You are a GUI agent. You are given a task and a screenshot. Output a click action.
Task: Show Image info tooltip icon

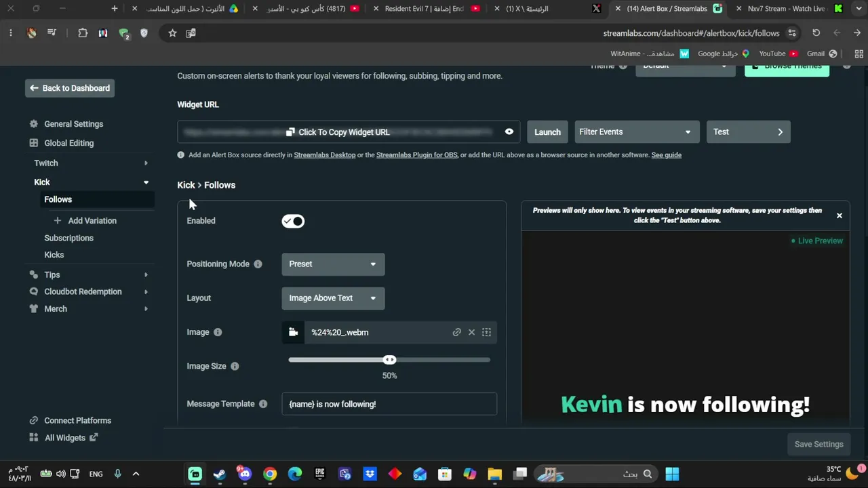(x=218, y=332)
